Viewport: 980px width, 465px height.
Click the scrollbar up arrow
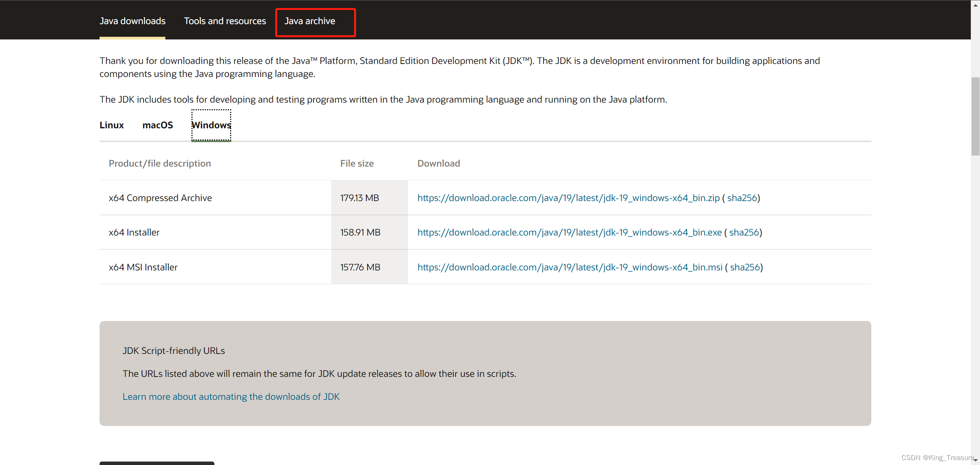(x=975, y=5)
